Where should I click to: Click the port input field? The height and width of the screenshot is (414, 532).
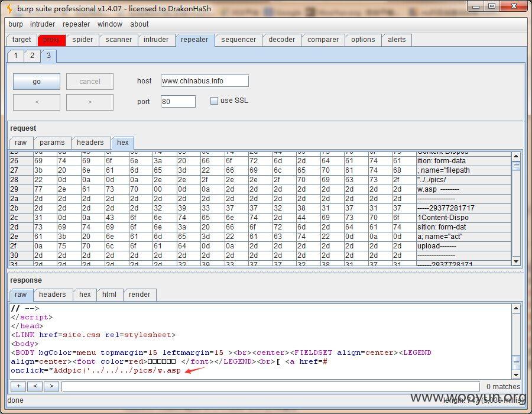[x=178, y=102]
